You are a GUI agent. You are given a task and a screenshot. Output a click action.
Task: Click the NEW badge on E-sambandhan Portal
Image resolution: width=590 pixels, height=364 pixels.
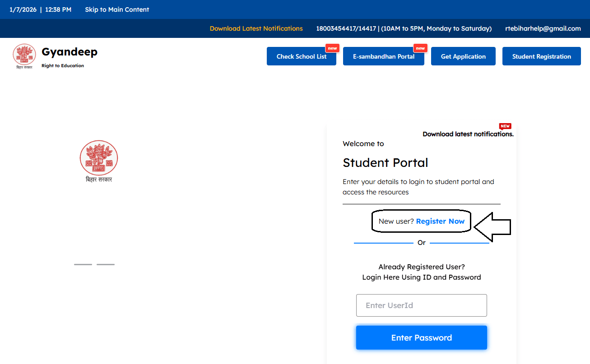point(420,48)
